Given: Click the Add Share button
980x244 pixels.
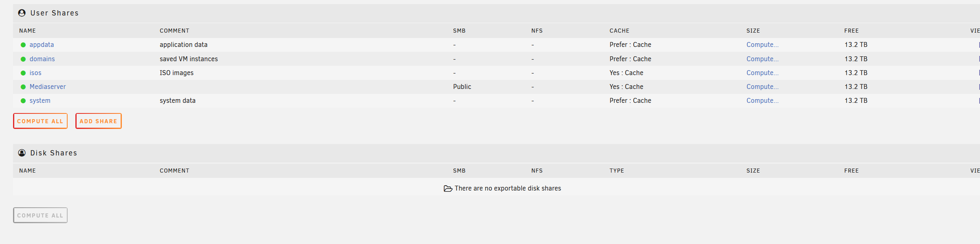Looking at the screenshot, I should (99, 121).
